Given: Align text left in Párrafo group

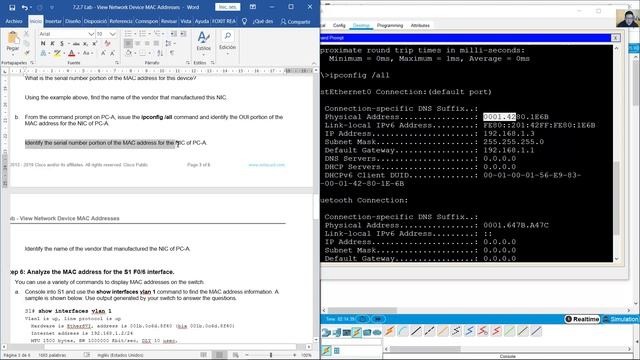Looking at the screenshot, I should (x=128, y=43).
